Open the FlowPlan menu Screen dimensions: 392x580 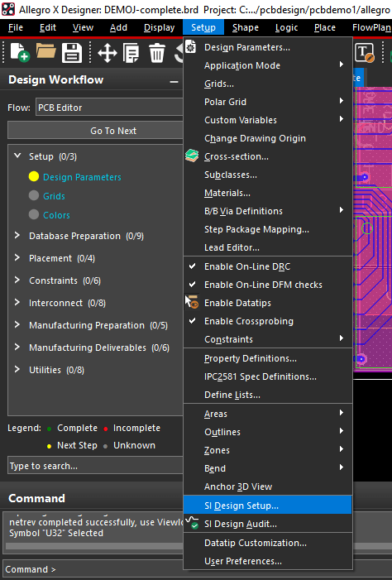point(371,28)
